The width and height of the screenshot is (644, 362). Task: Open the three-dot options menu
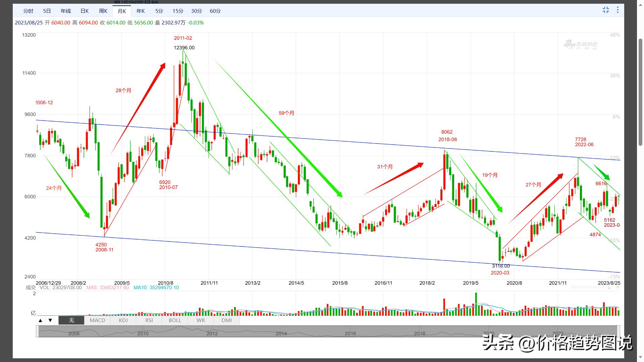(618, 10)
